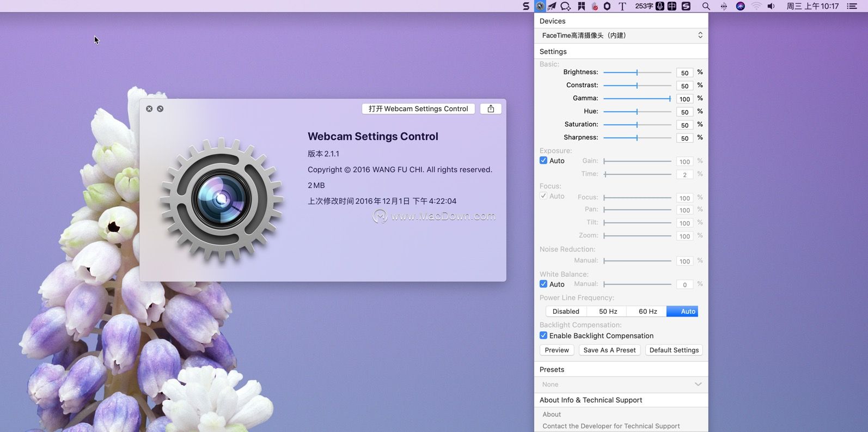Select 60 Hz power line frequency
Screen dimensions: 868x432
[647, 312]
